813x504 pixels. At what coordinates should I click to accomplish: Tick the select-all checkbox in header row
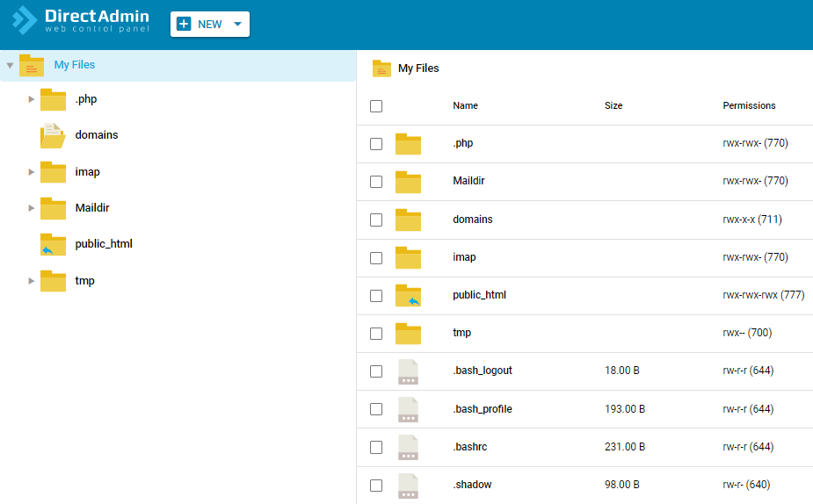376,106
